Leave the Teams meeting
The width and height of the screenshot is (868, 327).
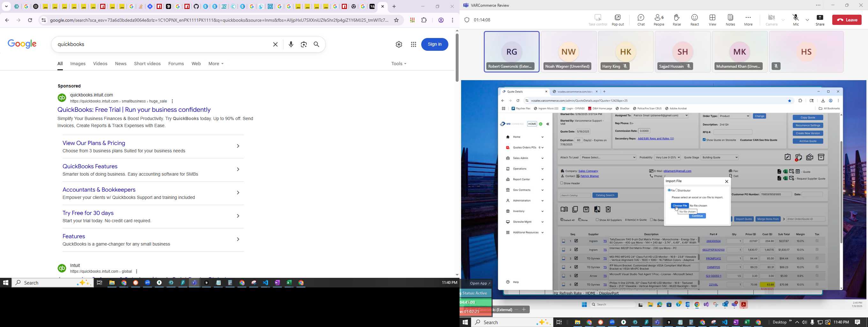(847, 20)
